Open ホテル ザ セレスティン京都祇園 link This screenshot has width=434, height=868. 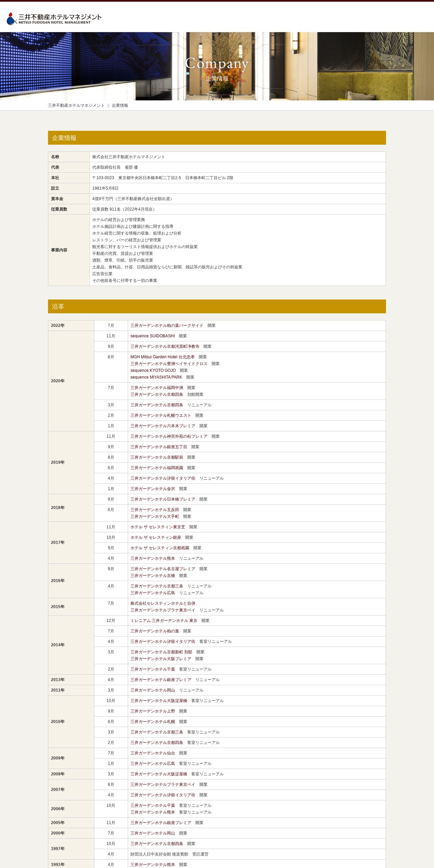coord(160,548)
